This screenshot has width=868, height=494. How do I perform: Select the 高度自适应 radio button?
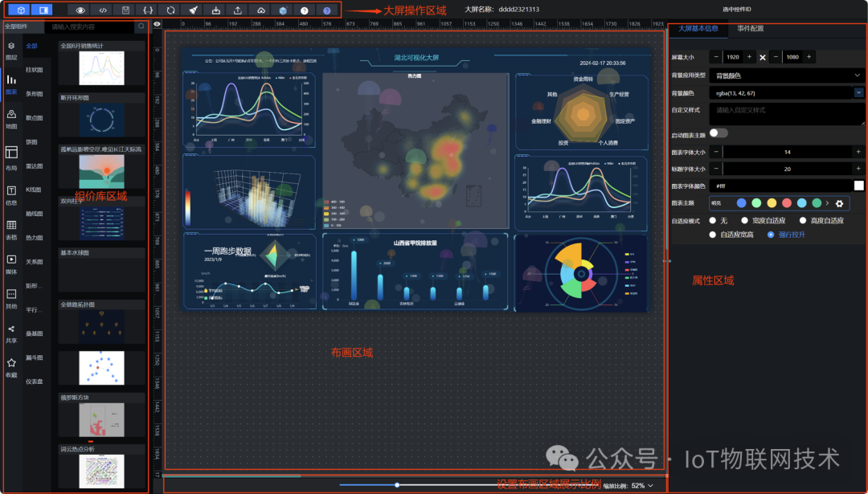803,220
